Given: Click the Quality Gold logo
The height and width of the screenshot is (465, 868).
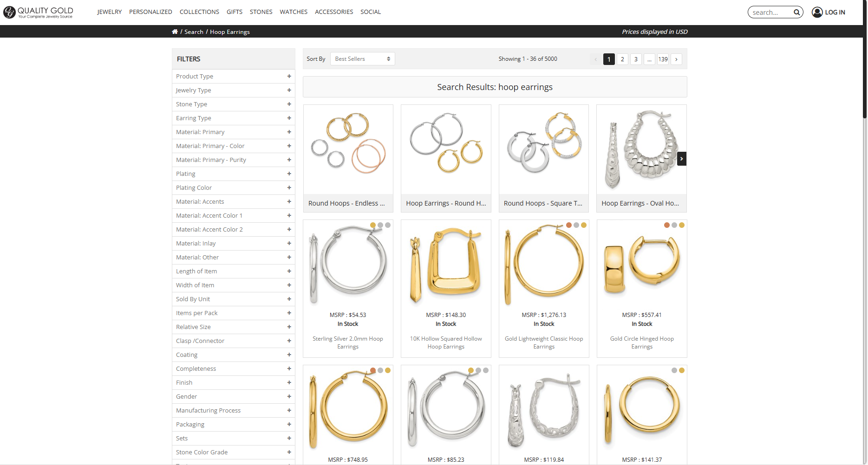Looking at the screenshot, I should (39, 12).
